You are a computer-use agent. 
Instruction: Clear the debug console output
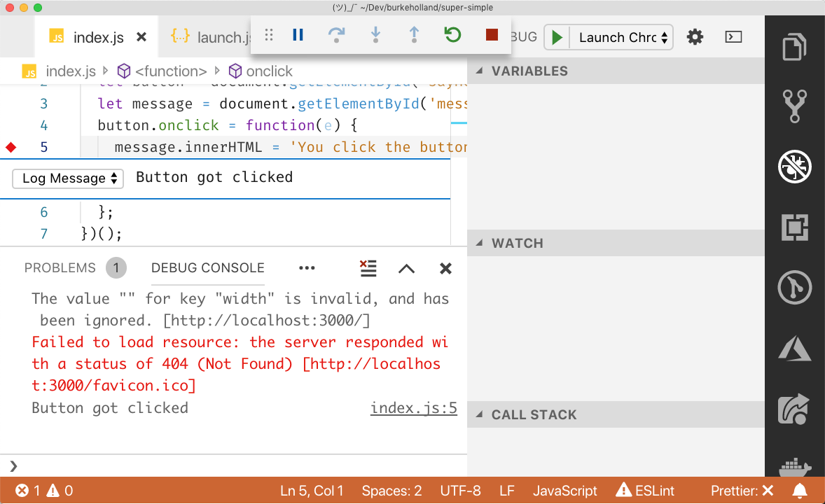[368, 268]
